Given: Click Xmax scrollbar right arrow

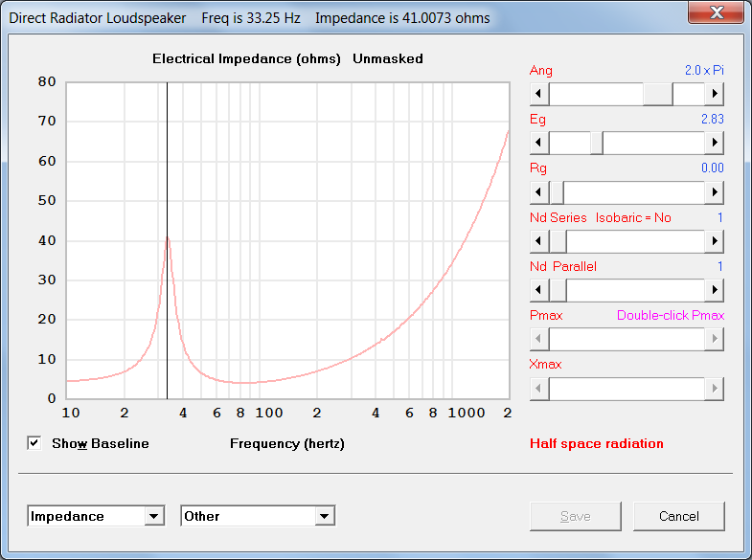Looking at the screenshot, I should [x=714, y=389].
